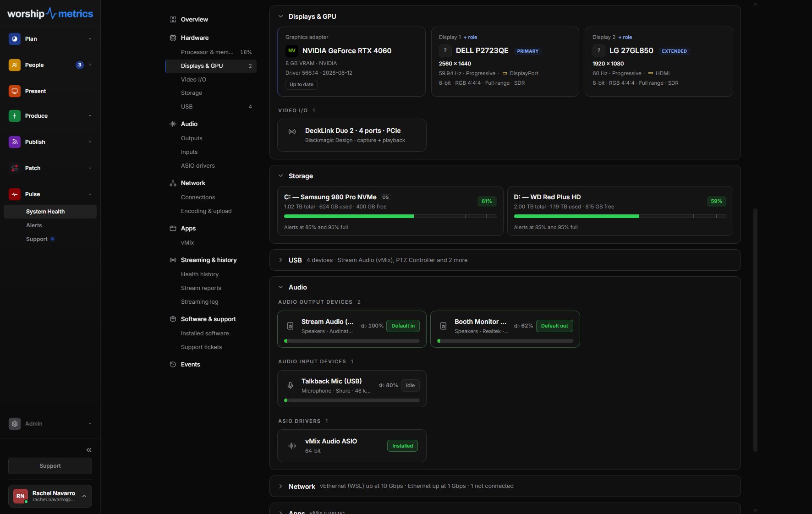Click the Stream Audio speaker icon
The width and height of the screenshot is (812, 514).
tap(290, 326)
